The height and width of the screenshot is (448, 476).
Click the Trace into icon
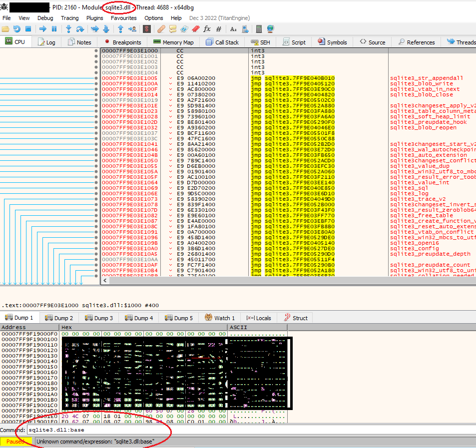click(95, 29)
